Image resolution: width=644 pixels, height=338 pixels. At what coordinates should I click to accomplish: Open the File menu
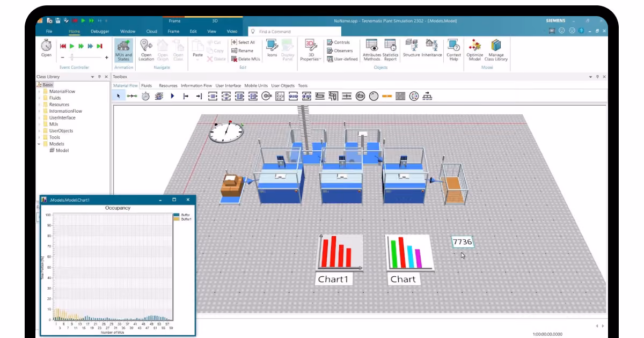coord(49,31)
